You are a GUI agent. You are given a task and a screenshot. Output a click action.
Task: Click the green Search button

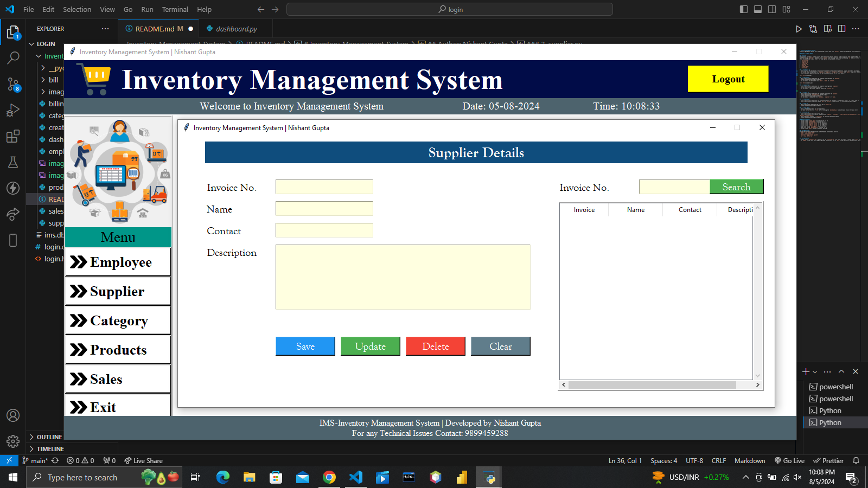737,187
